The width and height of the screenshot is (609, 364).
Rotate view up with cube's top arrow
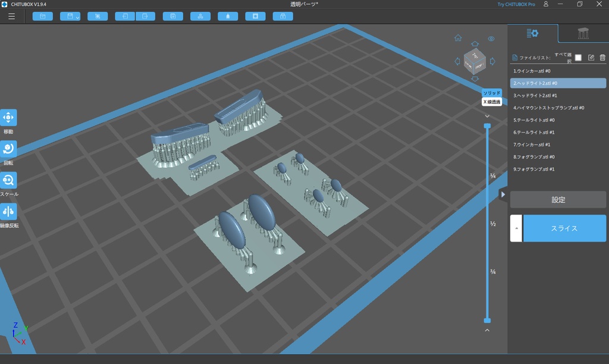(x=475, y=44)
